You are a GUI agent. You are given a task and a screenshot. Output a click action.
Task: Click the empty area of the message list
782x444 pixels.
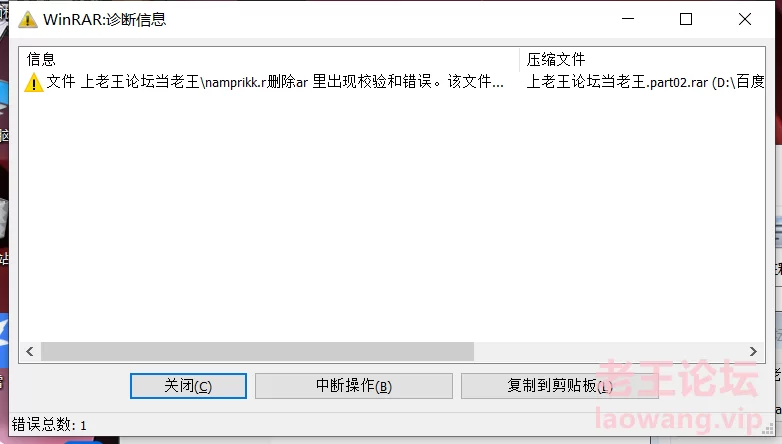392,217
